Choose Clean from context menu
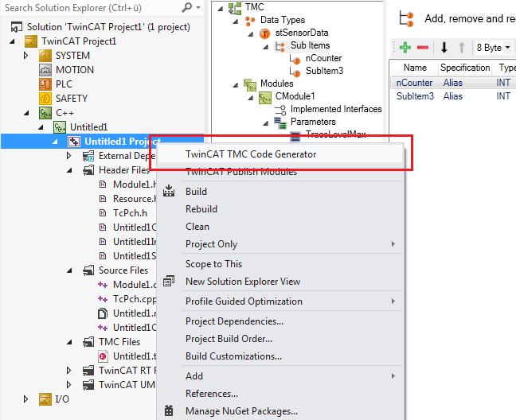The width and height of the screenshot is (516, 420). [279, 227]
